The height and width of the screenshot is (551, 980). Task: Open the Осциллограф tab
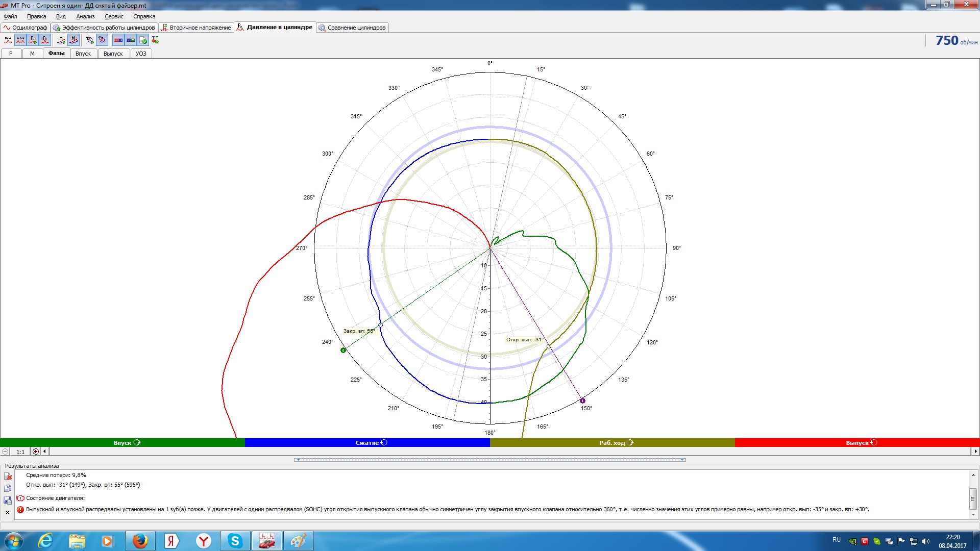pyautogui.click(x=26, y=28)
